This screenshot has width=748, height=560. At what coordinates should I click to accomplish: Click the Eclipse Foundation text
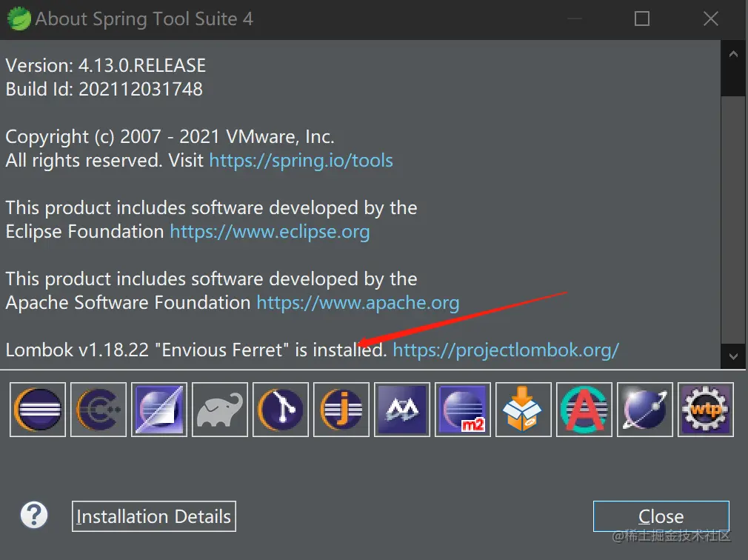click(x=84, y=232)
